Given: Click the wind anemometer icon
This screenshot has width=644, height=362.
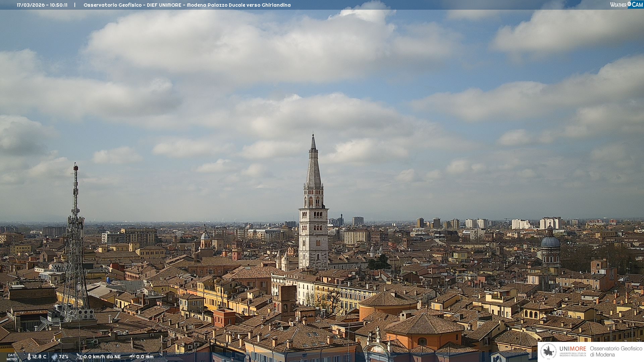Looking at the screenshot, I should click(x=79, y=357).
